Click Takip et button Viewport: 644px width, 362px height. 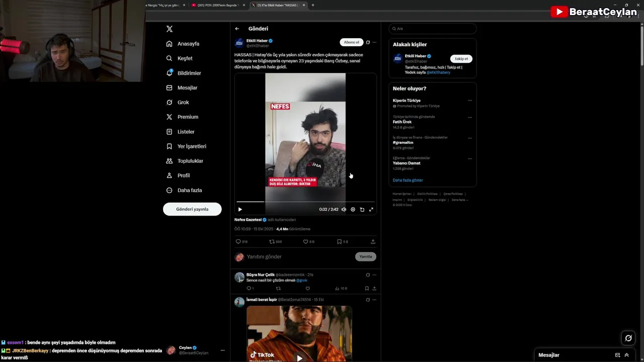(x=461, y=59)
